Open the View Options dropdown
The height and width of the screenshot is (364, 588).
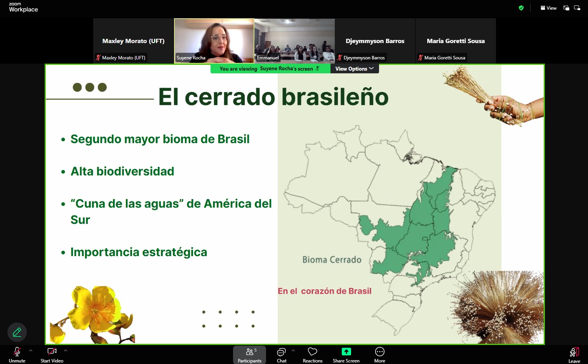click(354, 69)
